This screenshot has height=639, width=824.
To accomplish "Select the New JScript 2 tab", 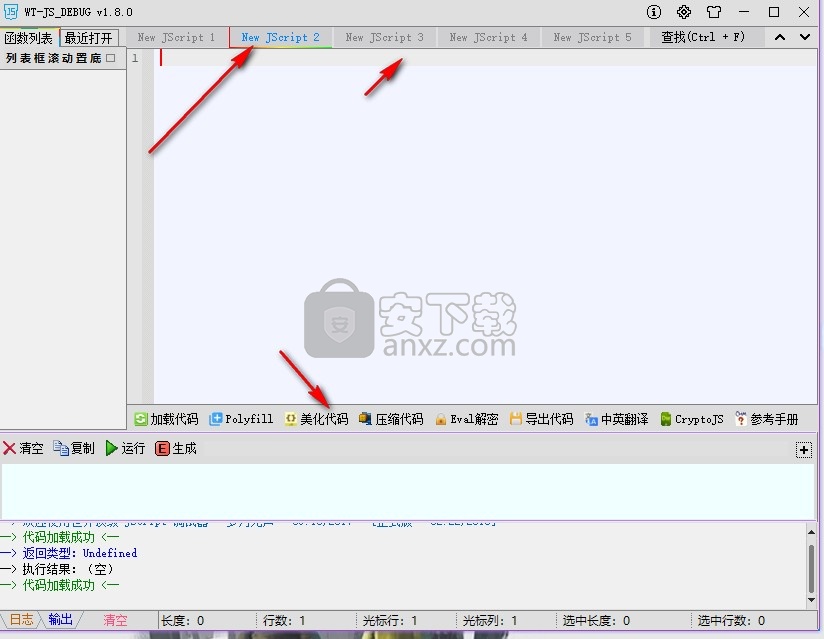I will point(280,37).
